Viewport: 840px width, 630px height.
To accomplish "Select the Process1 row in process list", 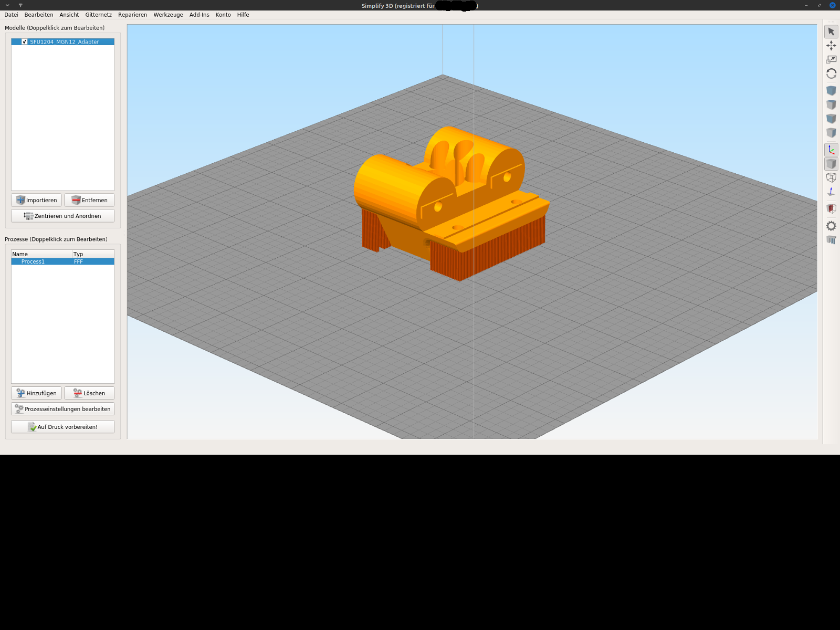I will [x=62, y=261].
